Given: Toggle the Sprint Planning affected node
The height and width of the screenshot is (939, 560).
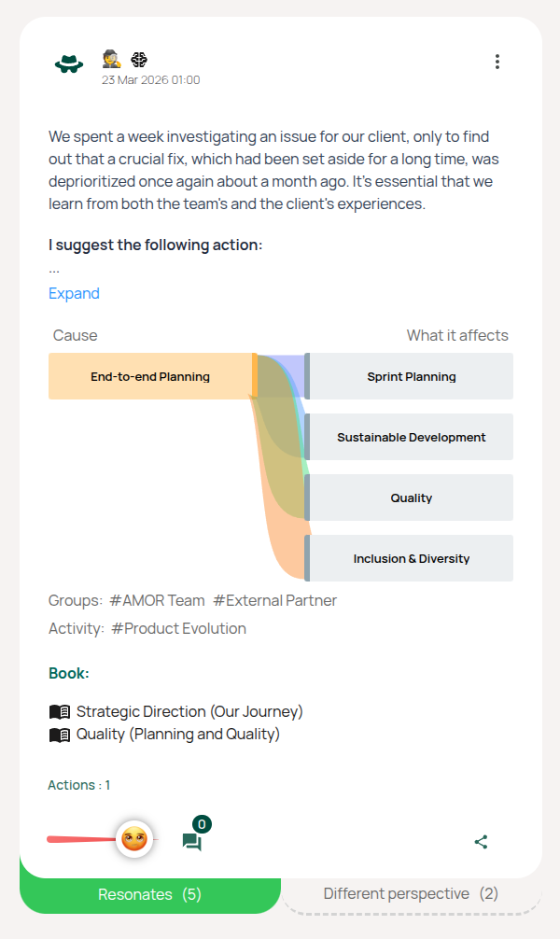Looking at the screenshot, I should point(411,376).
